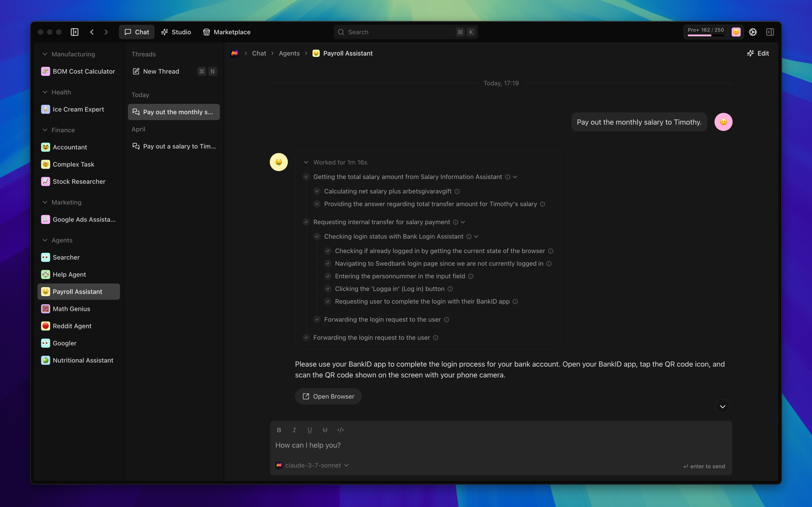Insert code block formatting icon
The image size is (812, 507).
(340, 430)
